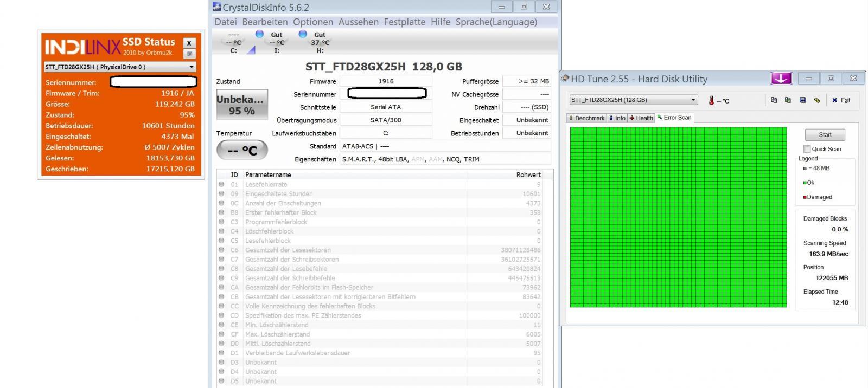Viewport: 868px width, 388px height.
Task: Click the blue floppy save icon in HD Tune
Action: point(802,100)
